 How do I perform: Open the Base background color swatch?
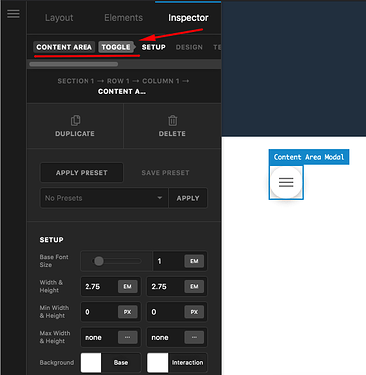pos(91,363)
